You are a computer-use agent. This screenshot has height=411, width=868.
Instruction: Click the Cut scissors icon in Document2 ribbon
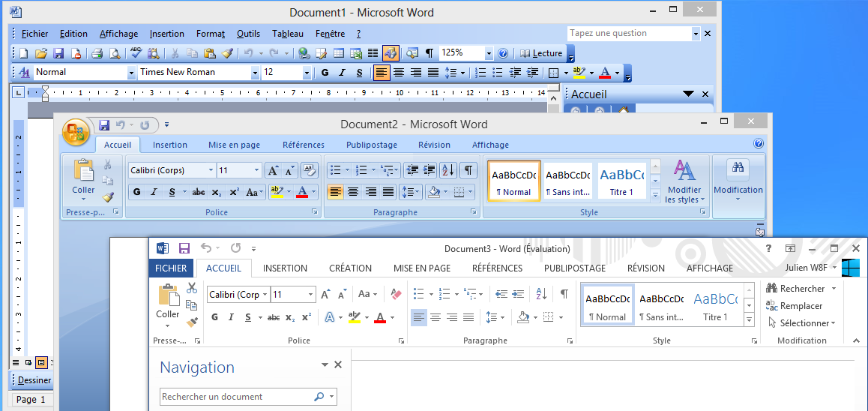point(108,164)
